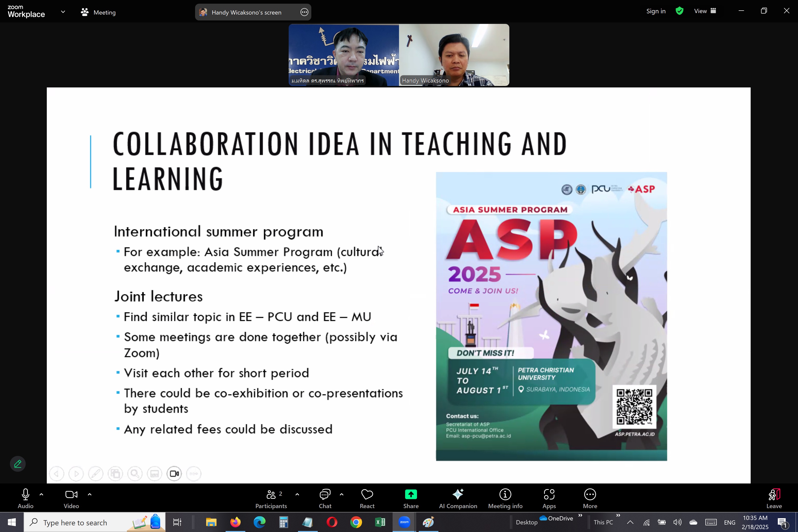Toggle microphone with the Audio button
Screen dimensions: 798x532
(25, 498)
